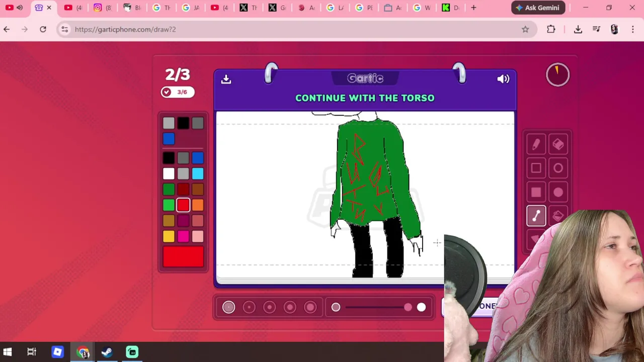Select the Line tool
644x362 pixels.
[x=536, y=216]
